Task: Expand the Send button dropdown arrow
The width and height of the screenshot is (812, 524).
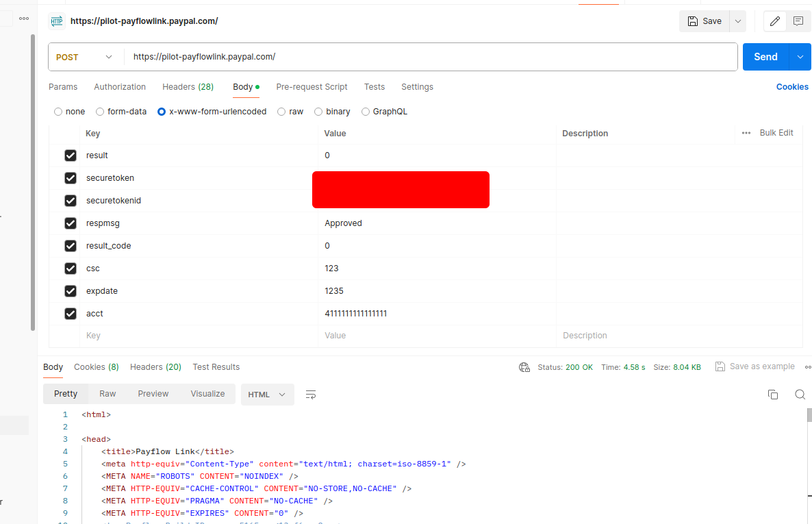Action: point(800,58)
